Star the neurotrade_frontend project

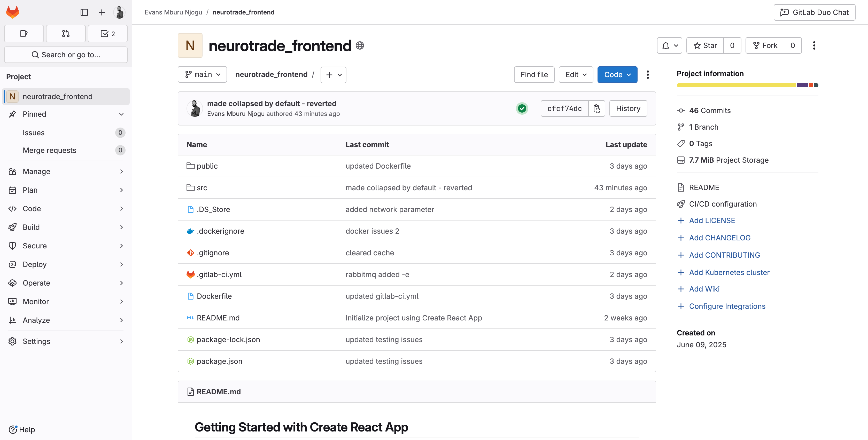click(705, 45)
